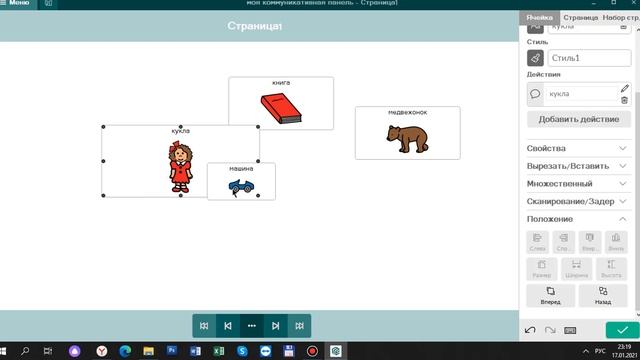Send cell back with Назад button
This screenshot has height=360, width=640.
tap(603, 296)
